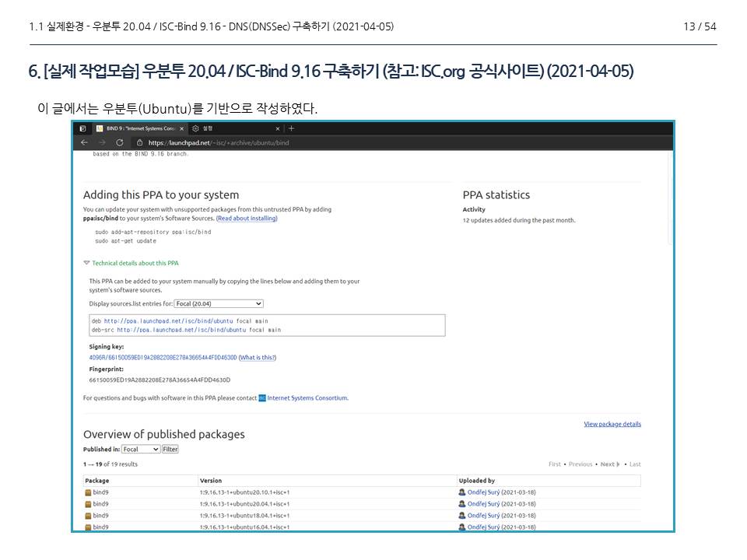Click Ondřej Surý uploader link in ubuntu20.10.1 row

[483, 492]
